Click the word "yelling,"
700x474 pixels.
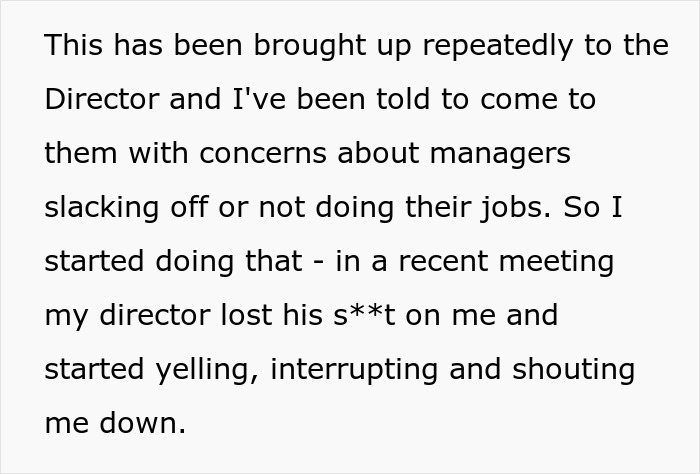pos(207,371)
